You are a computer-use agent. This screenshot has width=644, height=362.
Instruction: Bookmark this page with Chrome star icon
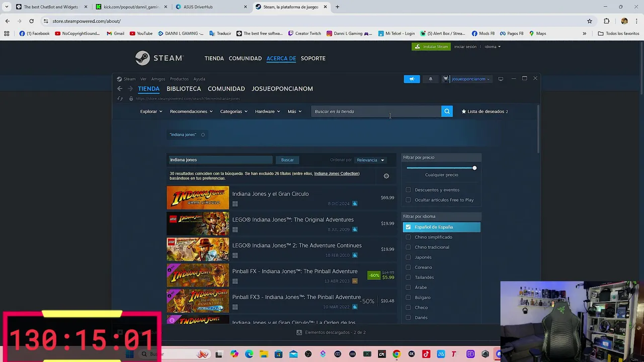pyautogui.click(x=590, y=21)
